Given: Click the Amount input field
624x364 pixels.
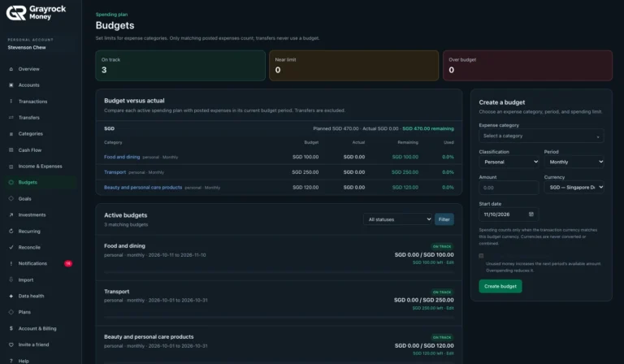Looking at the screenshot, I should click(509, 188).
